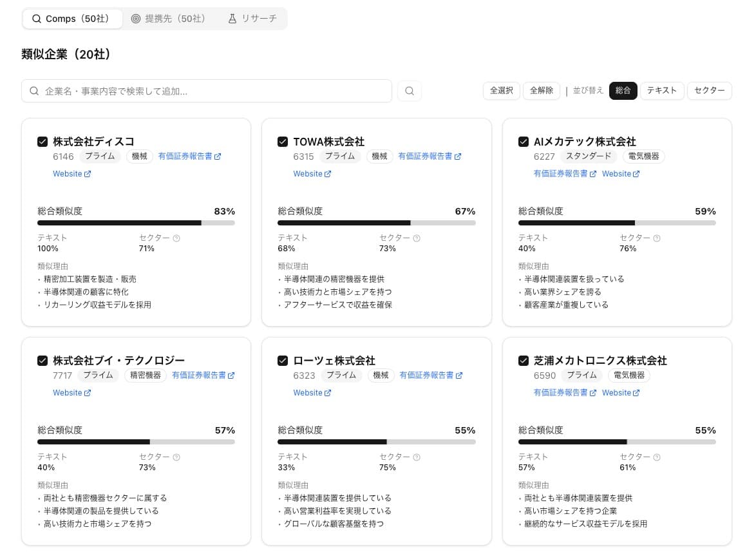Screen dimensions: 756x552
Task: Click the 電気機器 tag on 芝浦メカトロニクス card
Action: (629, 375)
